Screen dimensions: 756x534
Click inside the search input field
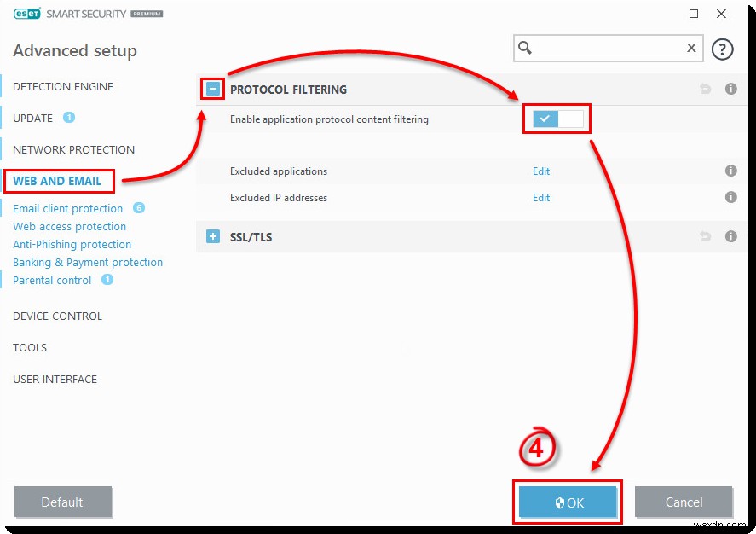coord(605,49)
